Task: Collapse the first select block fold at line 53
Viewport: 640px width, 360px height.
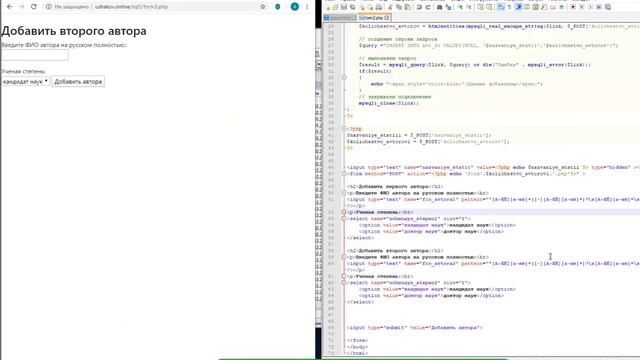Action: pos(344,218)
